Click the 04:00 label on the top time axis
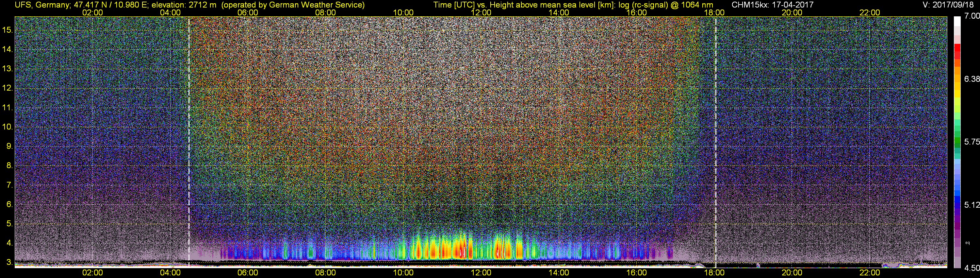The height and width of the screenshot is (278, 980). point(171,12)
